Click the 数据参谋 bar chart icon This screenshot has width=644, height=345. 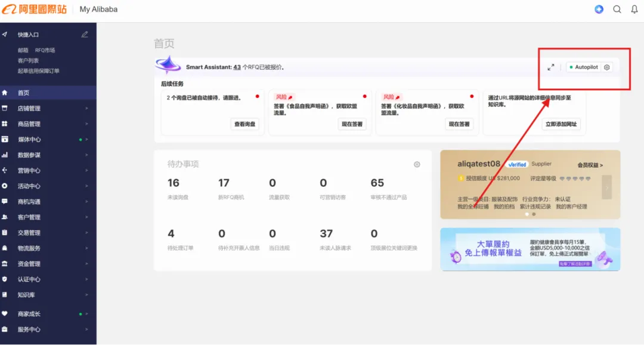coord(5,155)
